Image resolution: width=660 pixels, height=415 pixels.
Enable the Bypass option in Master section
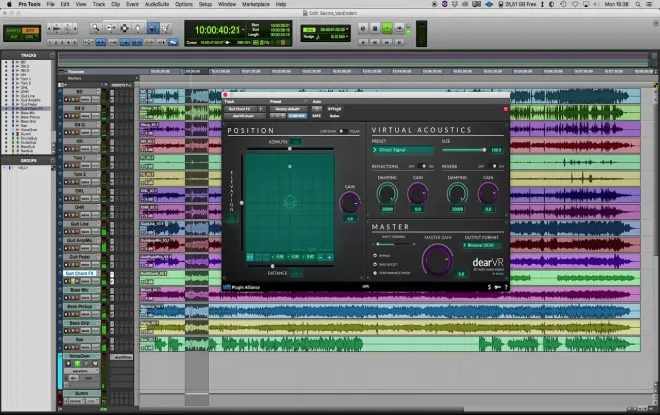(x=375, y=255)
